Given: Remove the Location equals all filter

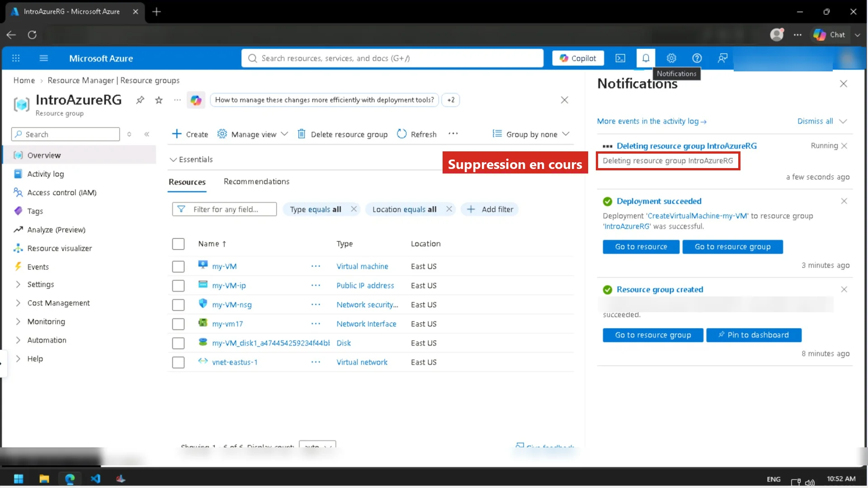Looking at the screenshot, I should click(x=449, y=209).
